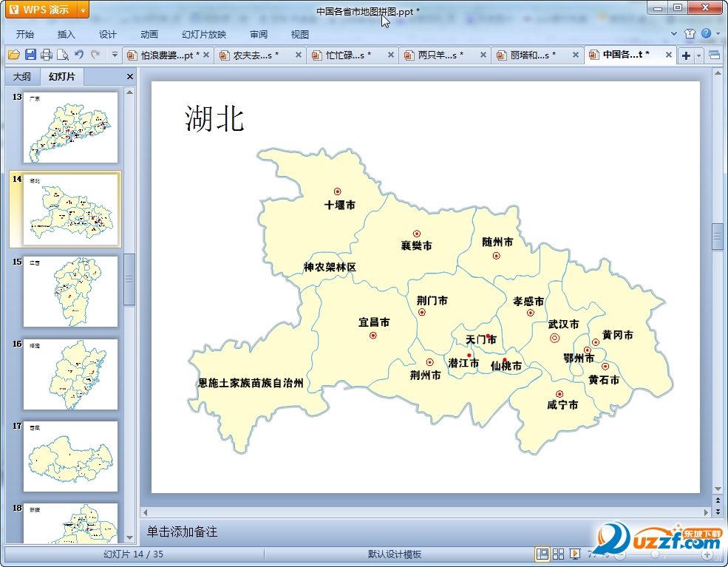Expand the dropdown arrow beside WPS 演示
Viewport: 728px width, 567px height.
pyautogui.click(x=83, y=10)
